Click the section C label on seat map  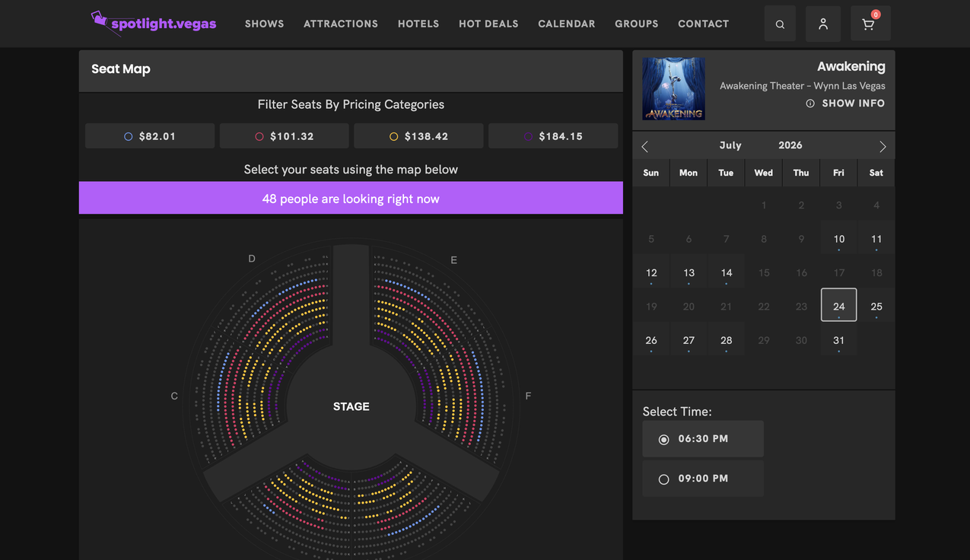(x=174, y=396)
